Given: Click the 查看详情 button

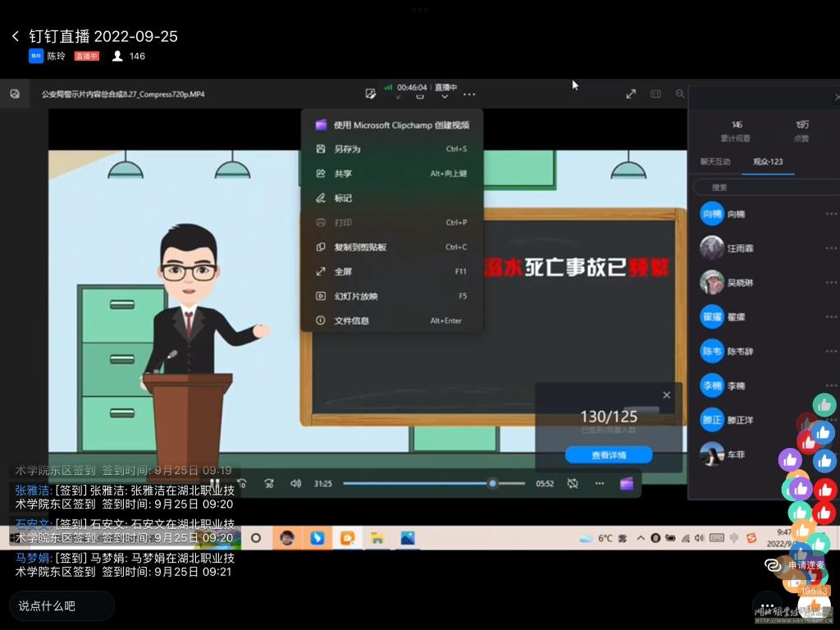Looking at the screenshot, I should pos(609,455).
